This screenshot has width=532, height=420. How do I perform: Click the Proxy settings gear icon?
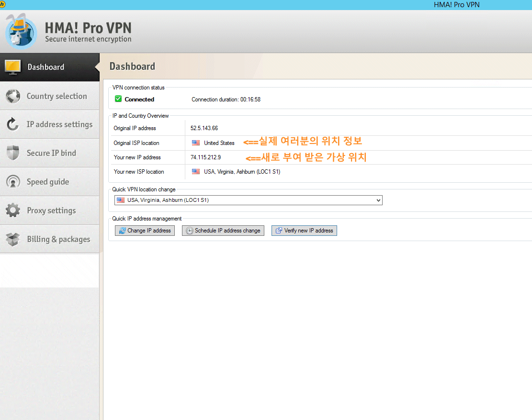pyautogui.click(x=13, y=211)
